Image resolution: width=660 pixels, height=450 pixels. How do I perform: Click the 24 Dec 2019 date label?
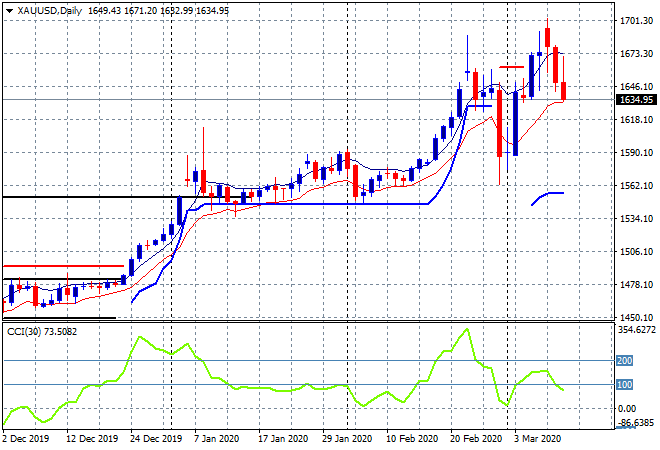pos(156,439)
